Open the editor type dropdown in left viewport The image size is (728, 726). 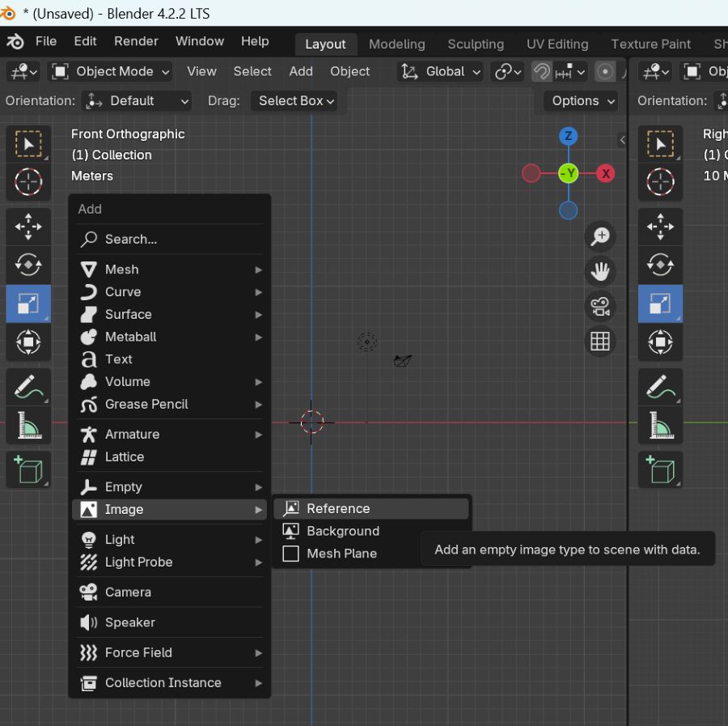click(x=23, y=71)
